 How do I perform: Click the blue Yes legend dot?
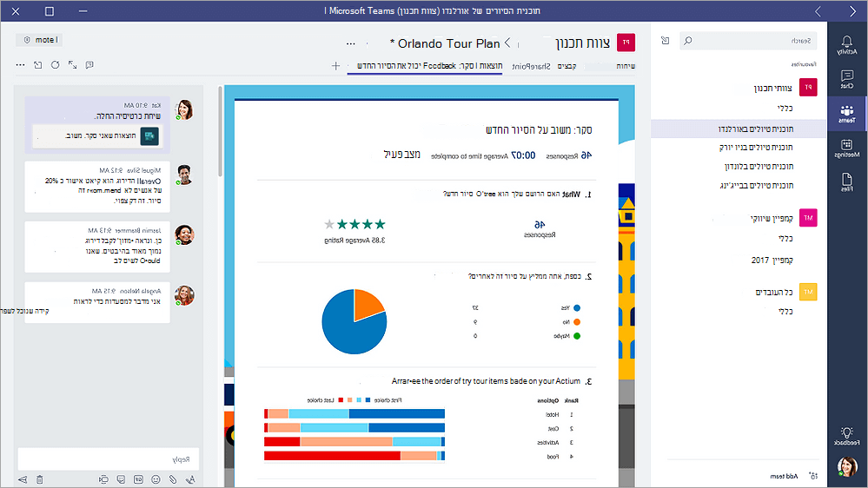coord(577,307)
